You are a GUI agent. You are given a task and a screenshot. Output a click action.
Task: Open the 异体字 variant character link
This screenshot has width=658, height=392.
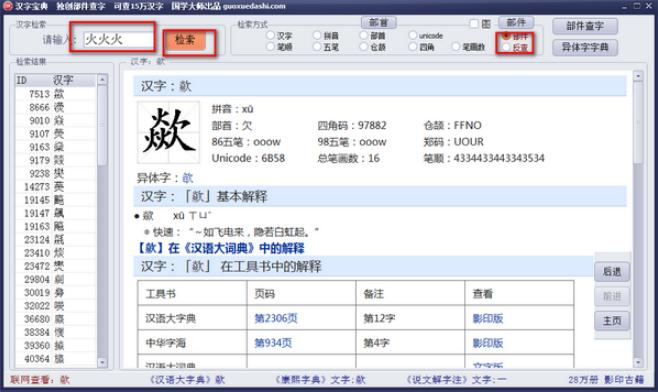[x=187, y=178]
